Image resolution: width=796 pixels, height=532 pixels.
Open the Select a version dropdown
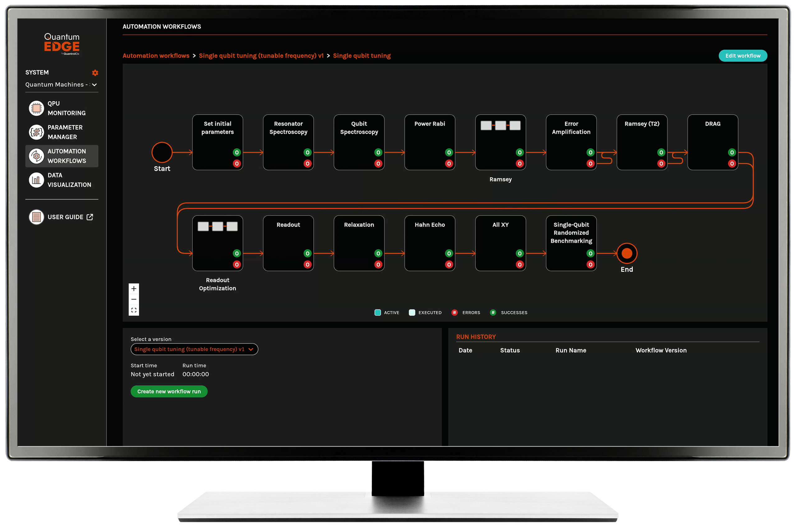[194, 349]
